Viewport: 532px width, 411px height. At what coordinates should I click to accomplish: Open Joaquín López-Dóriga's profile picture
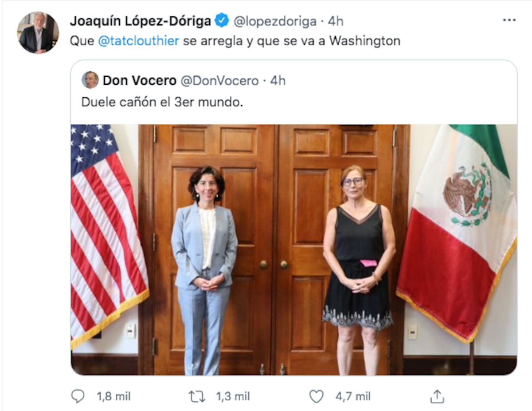(38, 33)
